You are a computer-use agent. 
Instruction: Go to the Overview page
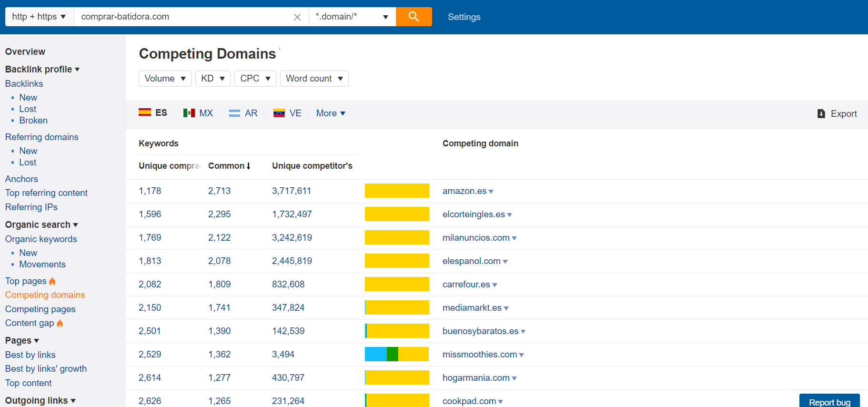(x=25, y=51)
